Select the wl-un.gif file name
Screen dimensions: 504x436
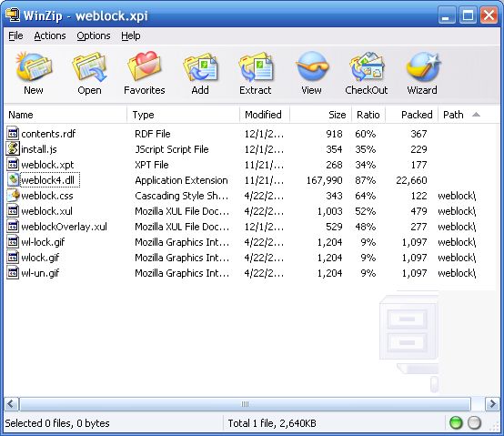click(x=40, y=273)
